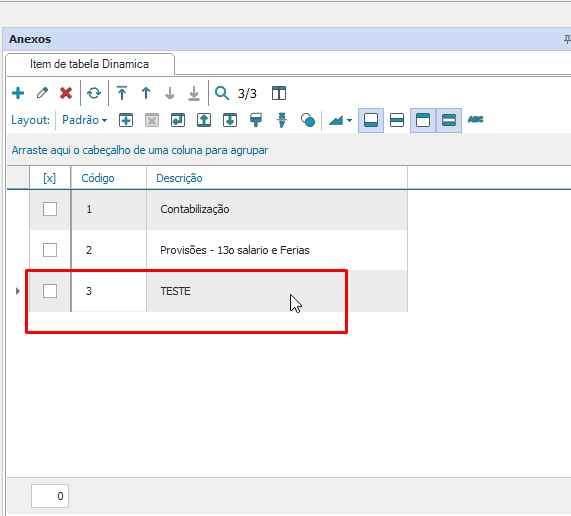
Task: Go to the next record arrow
Action: (170, 93)
